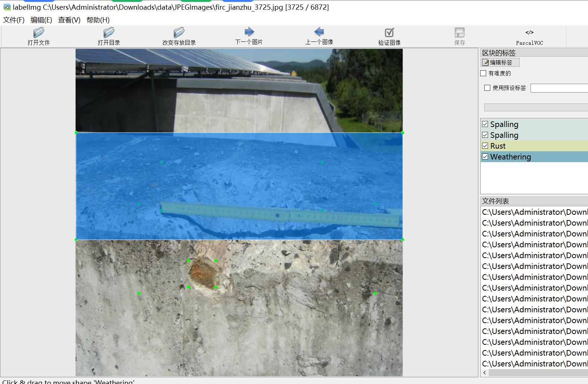Select the Rust label row
This screenshot has height=384, width=588.
pyautogui.click(x=534, y=146)
